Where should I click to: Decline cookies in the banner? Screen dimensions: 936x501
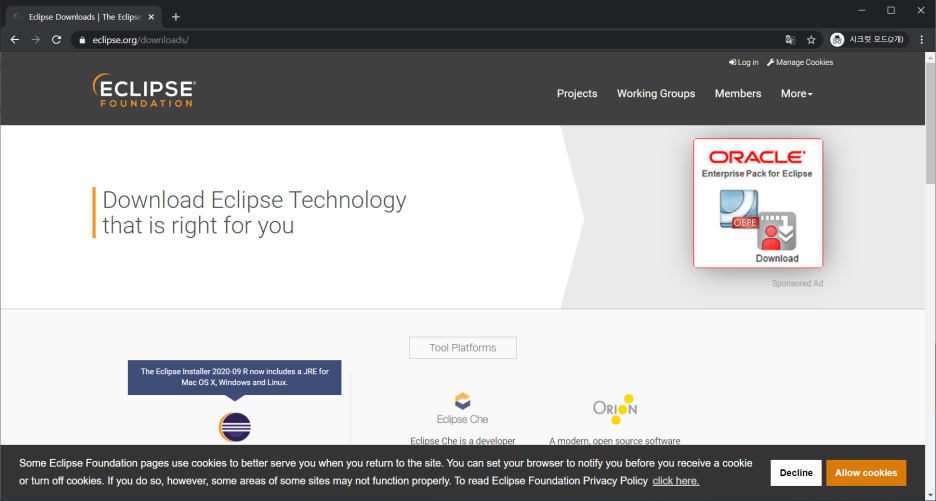tap(796, 472)
